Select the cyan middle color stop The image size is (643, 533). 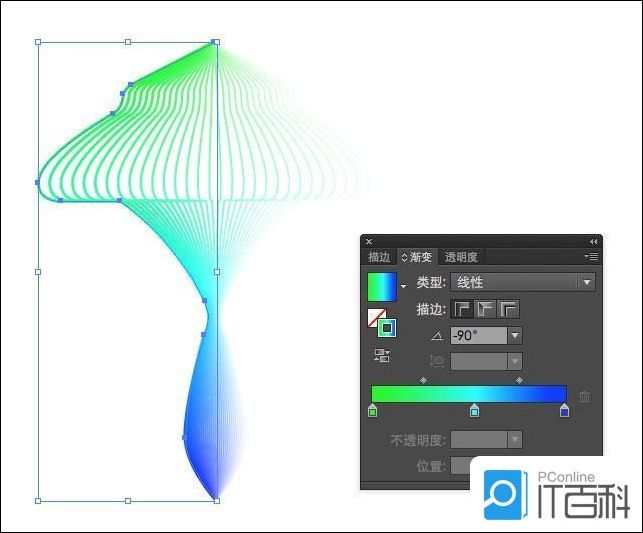click(x=474, y=410)
